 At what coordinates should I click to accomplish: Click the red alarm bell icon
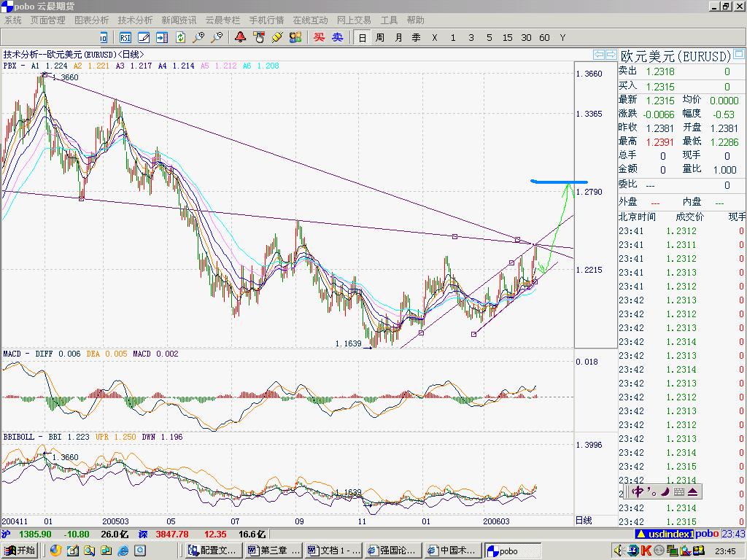point(240,37)
